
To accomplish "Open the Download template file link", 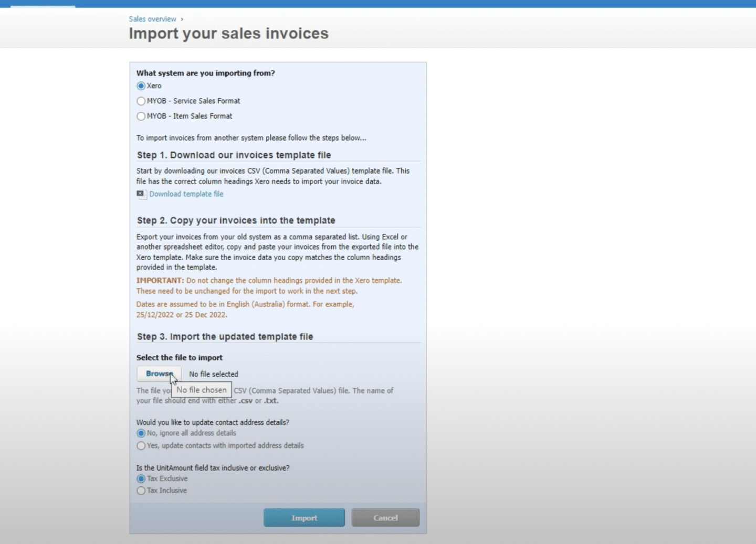I will pos(186,194).
